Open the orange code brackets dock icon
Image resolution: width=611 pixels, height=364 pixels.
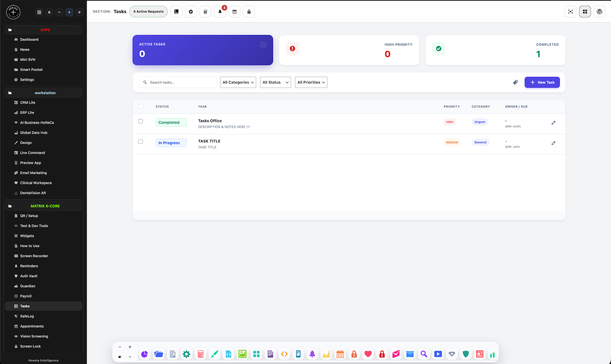pyautogui.click(x=284, y=354)
